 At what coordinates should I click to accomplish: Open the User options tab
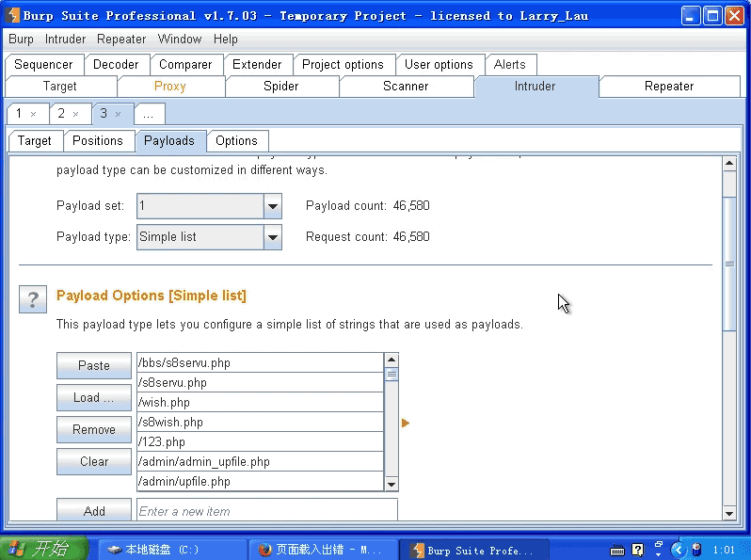pyautogui.click(x=439, y=65)
